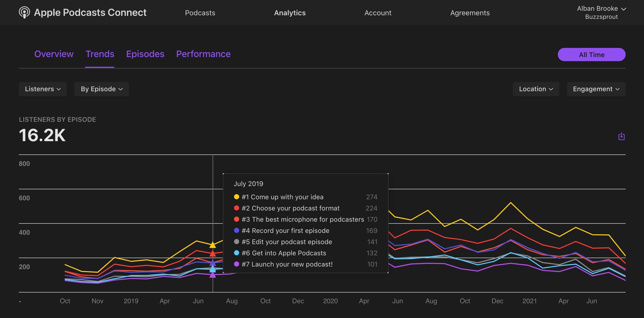Click the Apple Podcasts Connect logo icon
The image size is (644, 318).
24,12
